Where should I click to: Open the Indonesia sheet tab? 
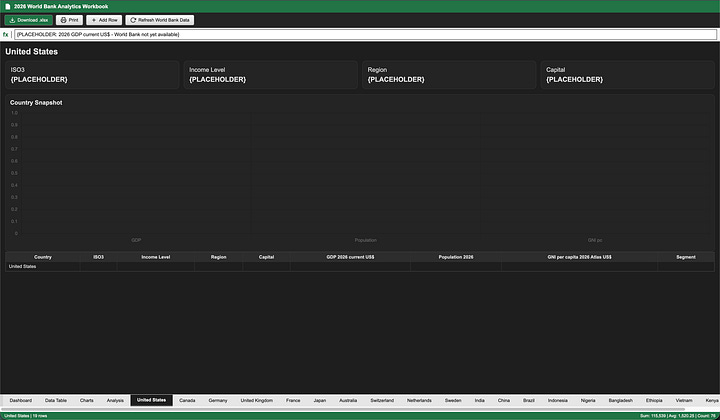coord(558,400)
